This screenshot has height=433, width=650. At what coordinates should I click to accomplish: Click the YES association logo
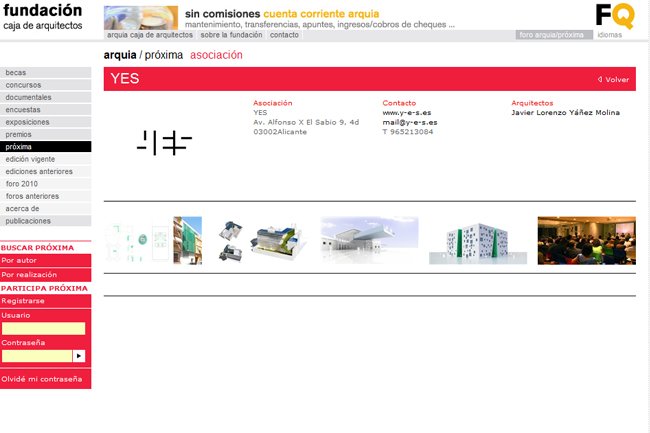[x=164, y=143]
